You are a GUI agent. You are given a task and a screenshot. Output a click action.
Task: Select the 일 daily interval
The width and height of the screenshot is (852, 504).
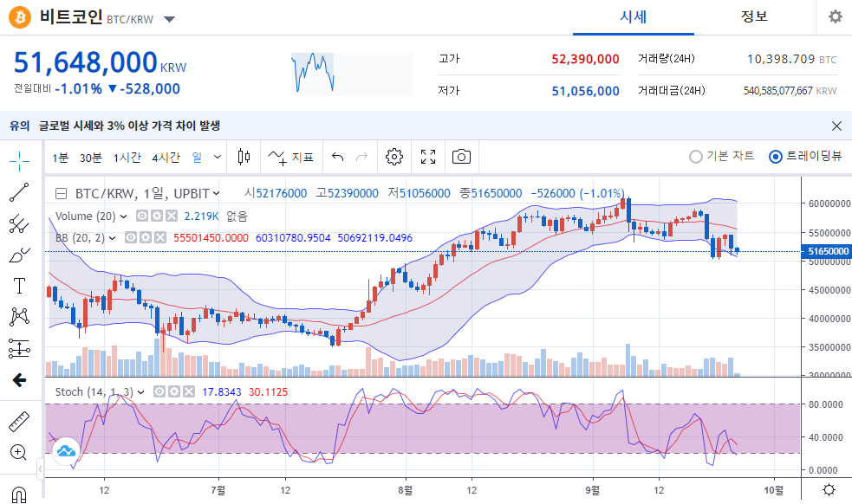(x=198, y=157)
